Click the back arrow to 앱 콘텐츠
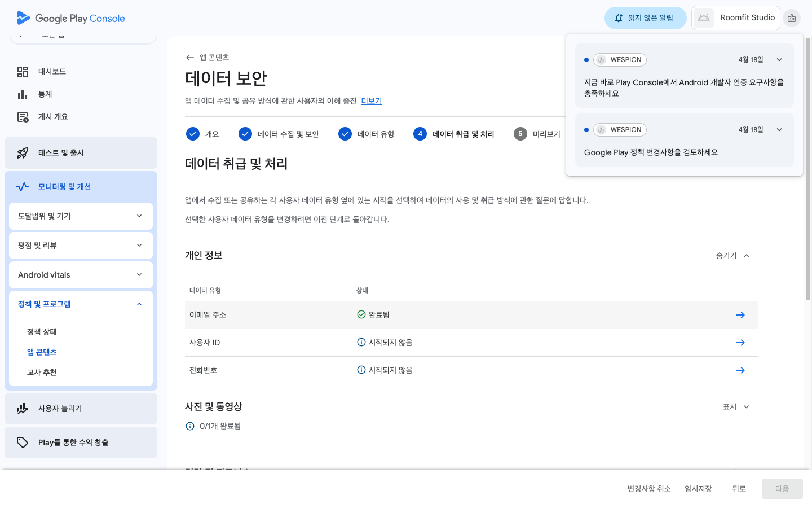Screen dimensions: 812x508 tap(190, 58)
